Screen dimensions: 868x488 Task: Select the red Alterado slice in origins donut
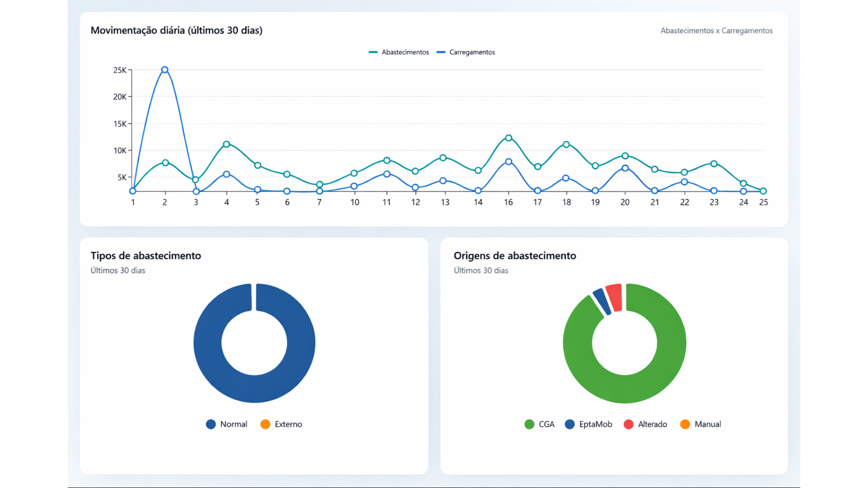[x=614, y=297]
